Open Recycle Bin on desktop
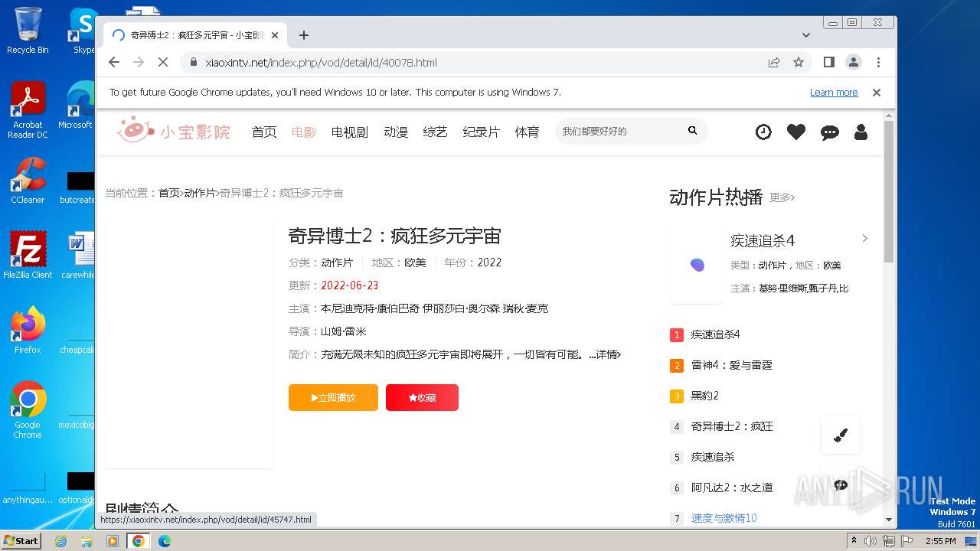The image size is (980, 551). click(x=28, y=31)
